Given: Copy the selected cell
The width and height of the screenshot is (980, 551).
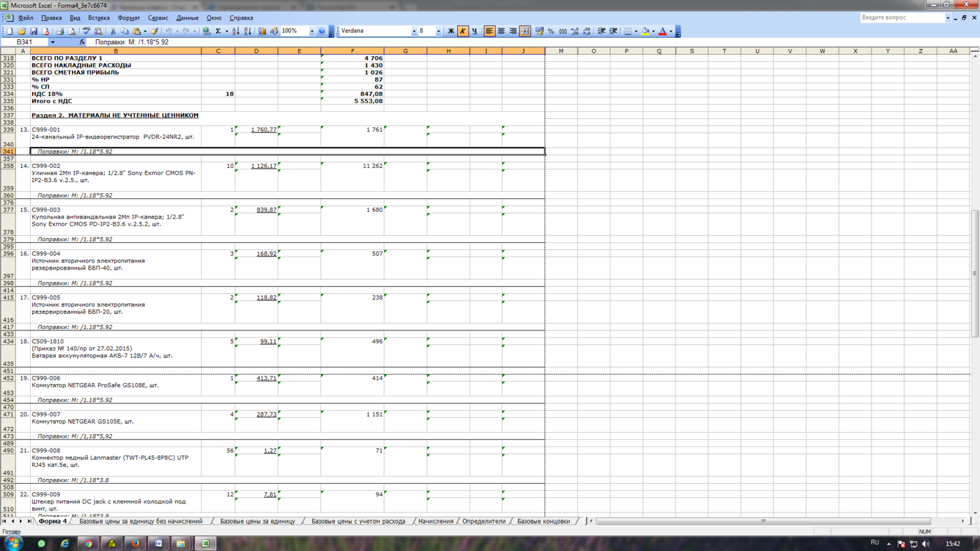Looking at the screenshot, I should pos(125,31).
